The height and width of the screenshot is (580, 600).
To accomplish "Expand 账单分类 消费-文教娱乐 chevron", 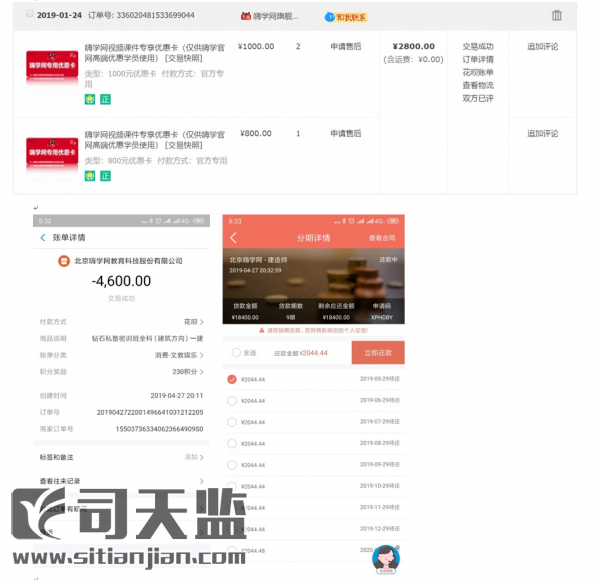I will click(201, 355).
